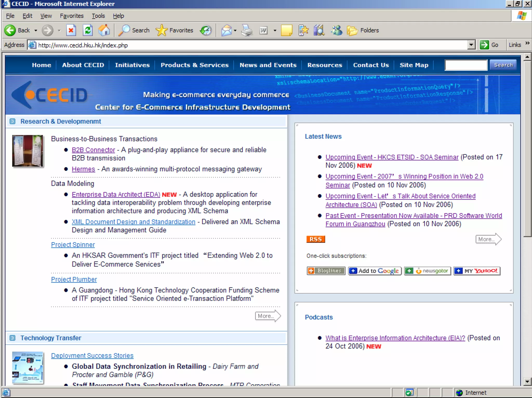This screenshot has width=532, height=398.
Task: Click the Mail envelope icon
Action: tap(227, 30)
